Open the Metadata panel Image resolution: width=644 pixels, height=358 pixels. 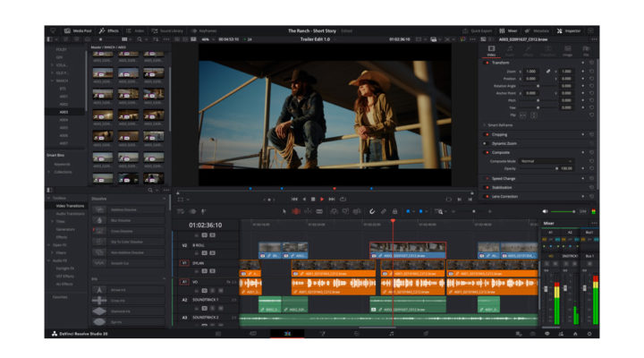pos(538,30)
